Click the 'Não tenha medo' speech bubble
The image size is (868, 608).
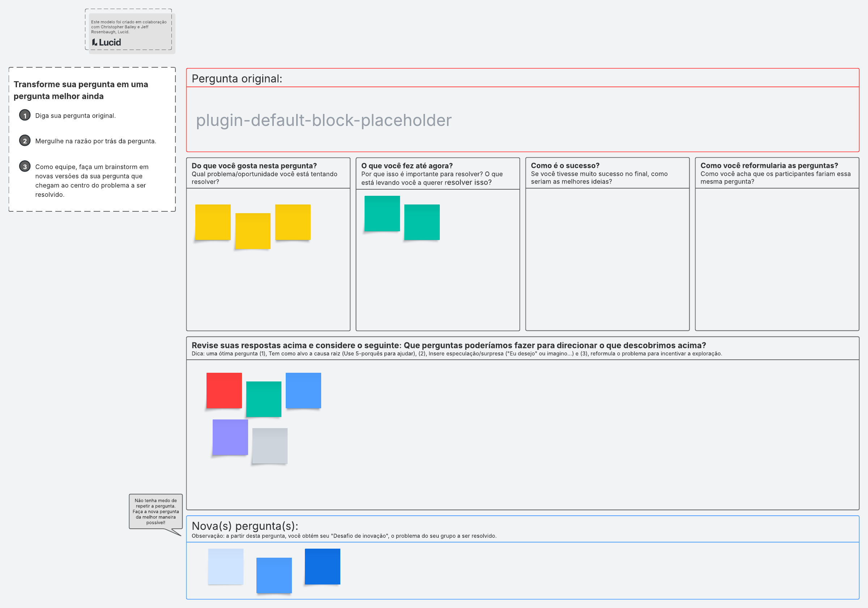pos(156,511)
